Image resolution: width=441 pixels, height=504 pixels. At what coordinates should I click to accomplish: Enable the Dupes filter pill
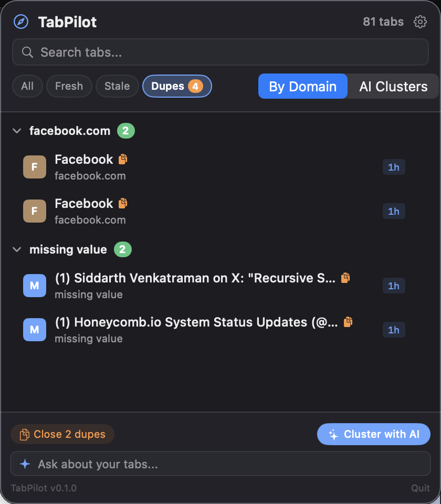pyautogui.click(x=177, y=86)
